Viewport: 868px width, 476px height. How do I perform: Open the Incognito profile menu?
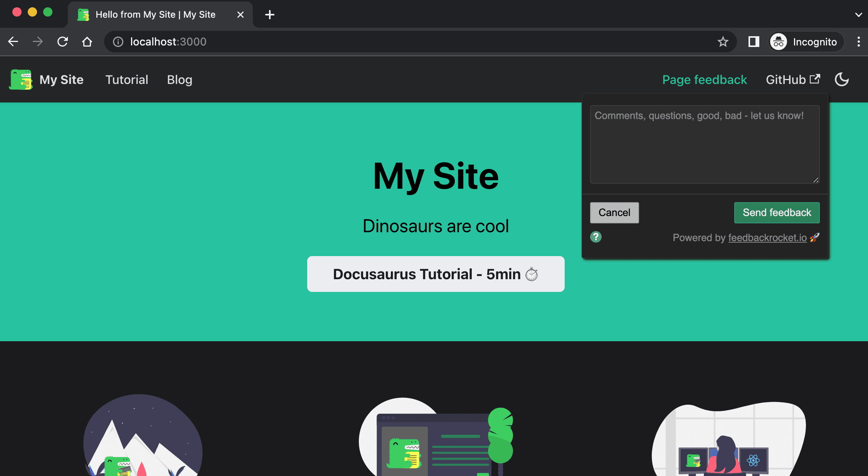point(806,42)
